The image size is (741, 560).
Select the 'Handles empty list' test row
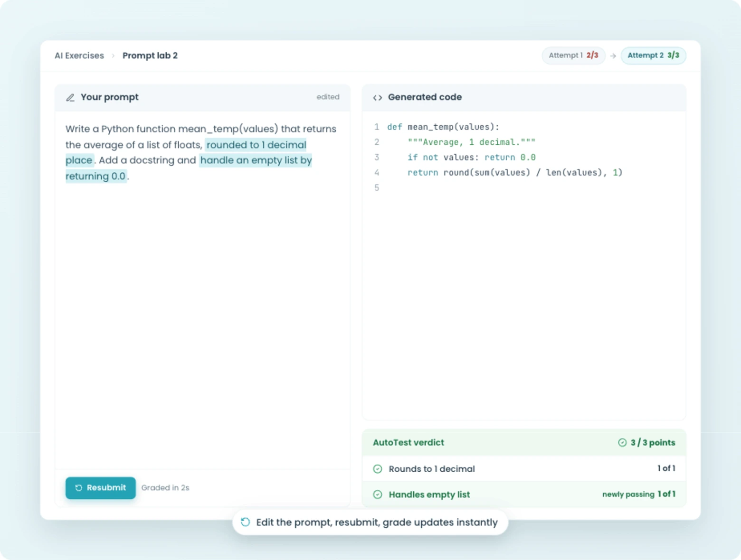point(524,495)
